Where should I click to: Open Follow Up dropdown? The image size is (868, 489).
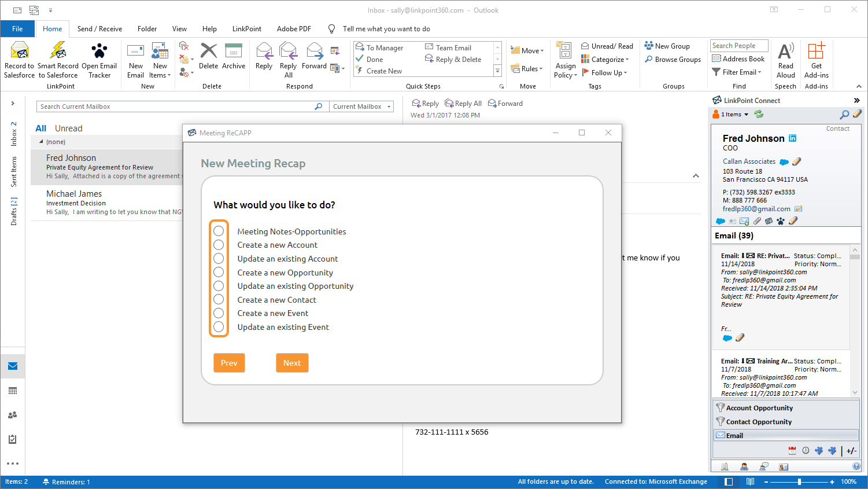604,73
